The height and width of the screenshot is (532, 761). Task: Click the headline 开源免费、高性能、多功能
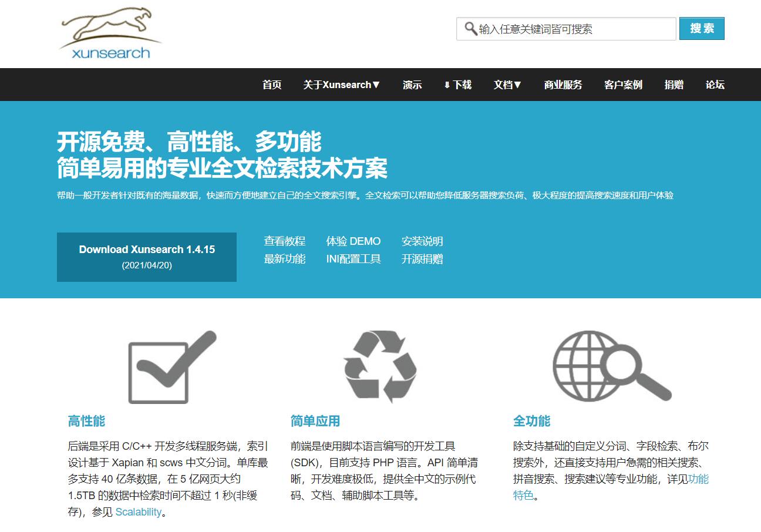click(x=189, y=142)
